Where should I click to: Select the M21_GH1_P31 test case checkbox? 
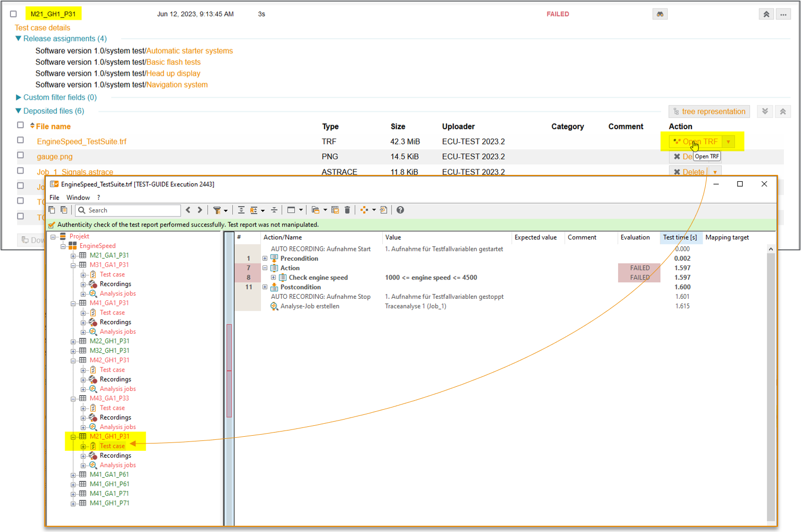[x=14, y=14]
